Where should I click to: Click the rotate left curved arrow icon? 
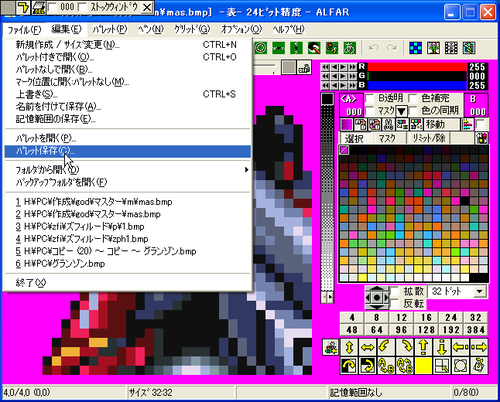[x=386, y=347]
